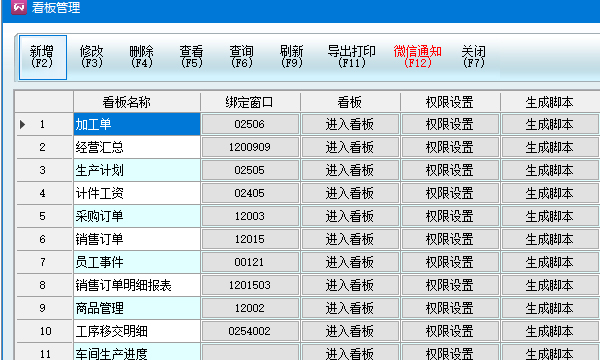Screen dimensions: 600x360
Task: Click 生成脚本 for the 商品管理 row
Action: pyautogui.click(x=550, y=308)
